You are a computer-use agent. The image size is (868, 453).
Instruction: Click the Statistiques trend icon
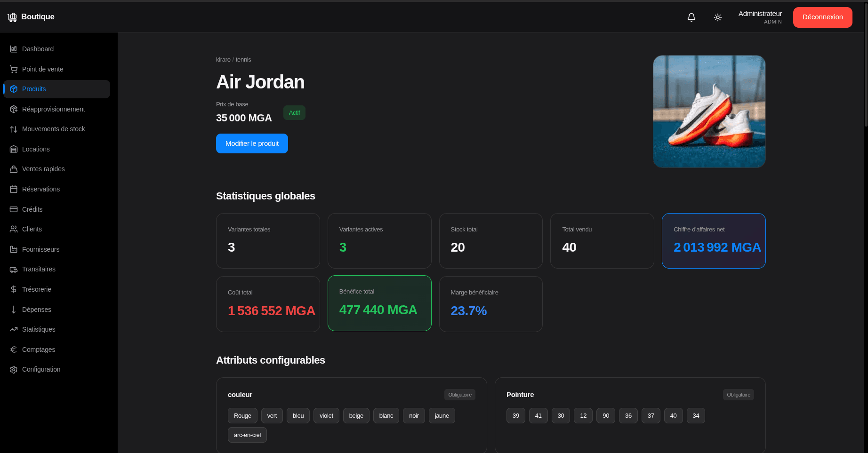click(14, 329)
